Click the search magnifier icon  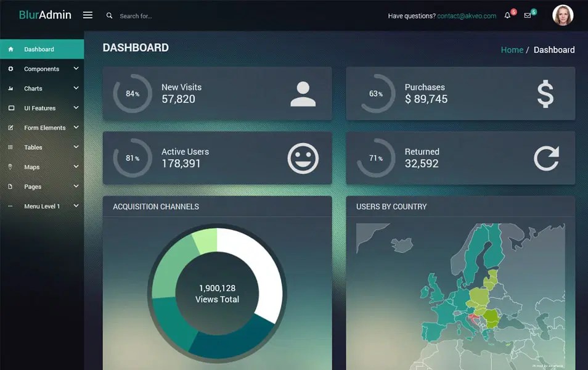tap(109, 15)
